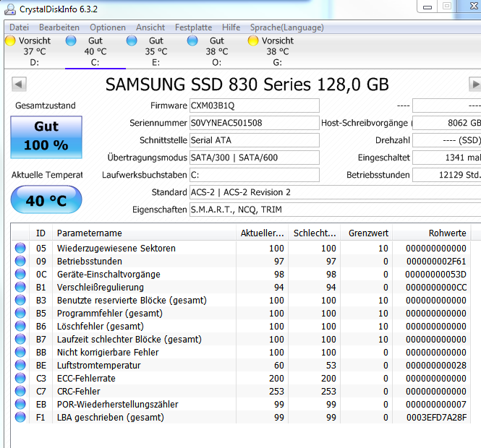The width and height of the screenshot is (481, 448).
Task: Click status icon of row EB POR-Wiederherstellungszähler
Action: (20, 404)
